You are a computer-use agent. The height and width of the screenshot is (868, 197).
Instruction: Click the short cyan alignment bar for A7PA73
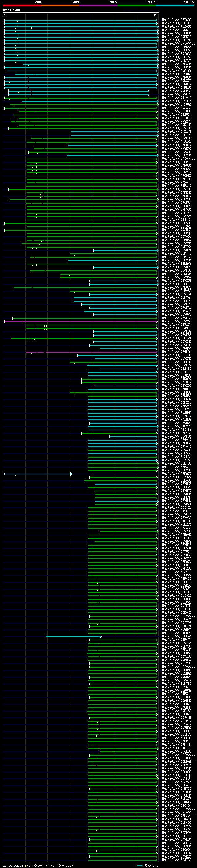click(x=38, y=474)
